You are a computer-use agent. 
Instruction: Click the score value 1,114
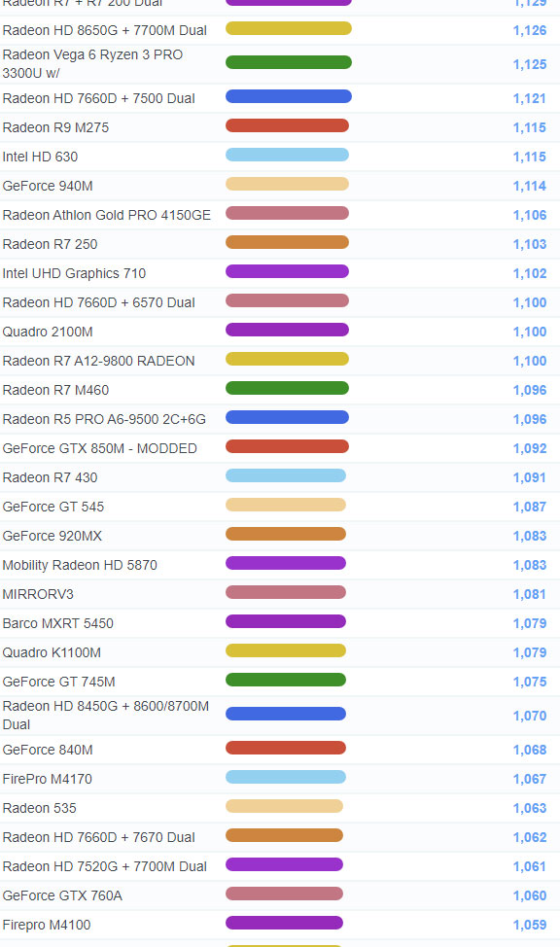tap(530, 187)
